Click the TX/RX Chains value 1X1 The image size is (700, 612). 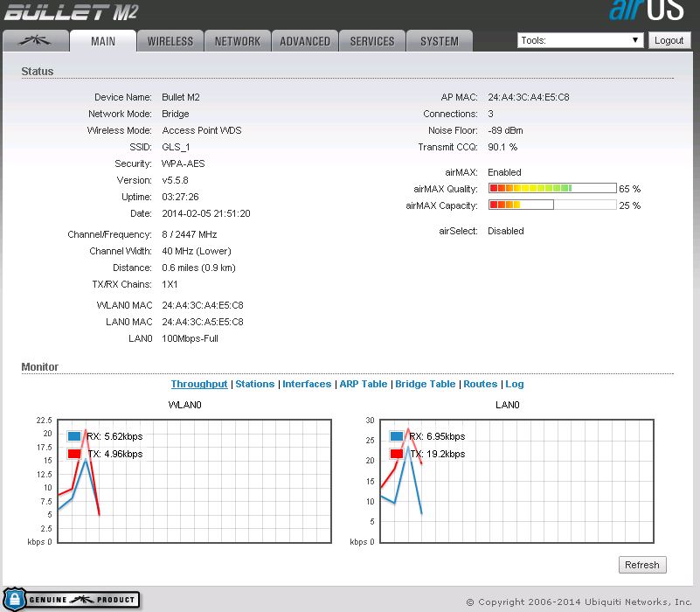(170, 284)
